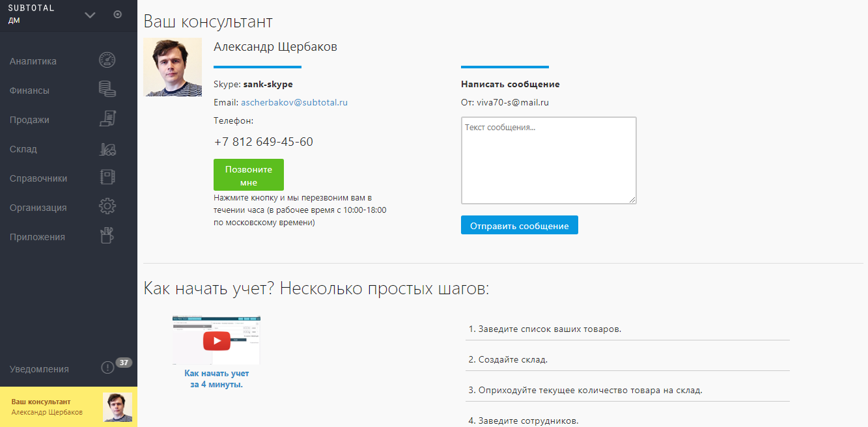
Task: Click the Warehouse forklift icon
Action: pyautogui.click(x=107, y=149)
